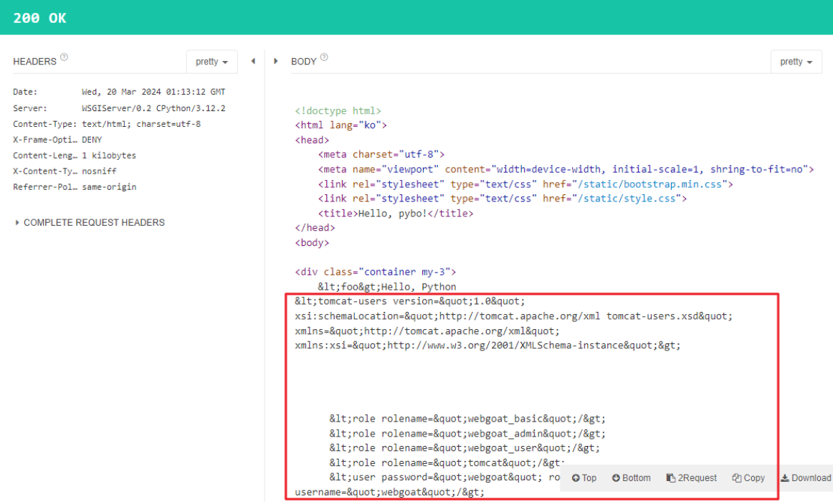Expand panel with right arrow icon
Image resolution: width=833 pixels, height=504 pixels.
point(276,61)
